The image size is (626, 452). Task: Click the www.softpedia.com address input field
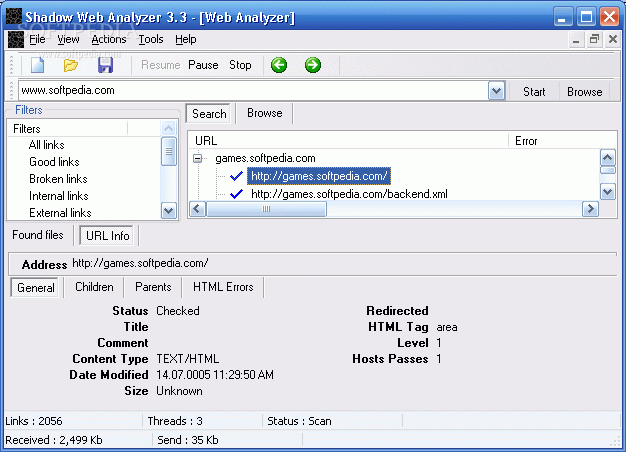[x=253, y=91]
